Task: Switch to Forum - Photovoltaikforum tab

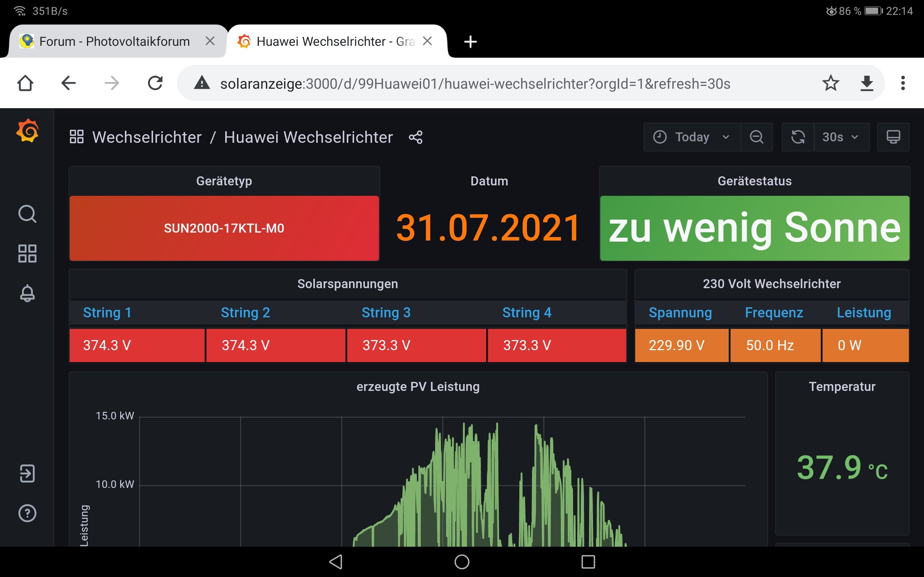Action: 114,41
